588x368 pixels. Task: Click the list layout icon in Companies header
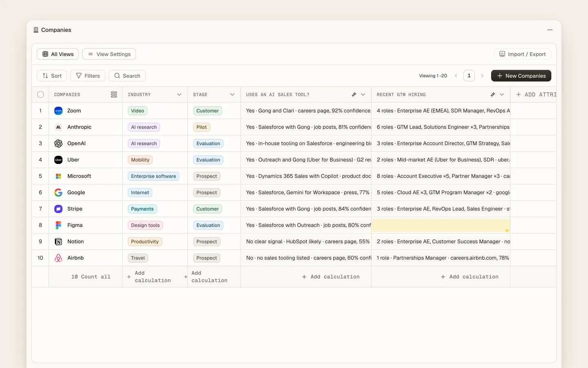pyautogui.click(x=114, y=94)
